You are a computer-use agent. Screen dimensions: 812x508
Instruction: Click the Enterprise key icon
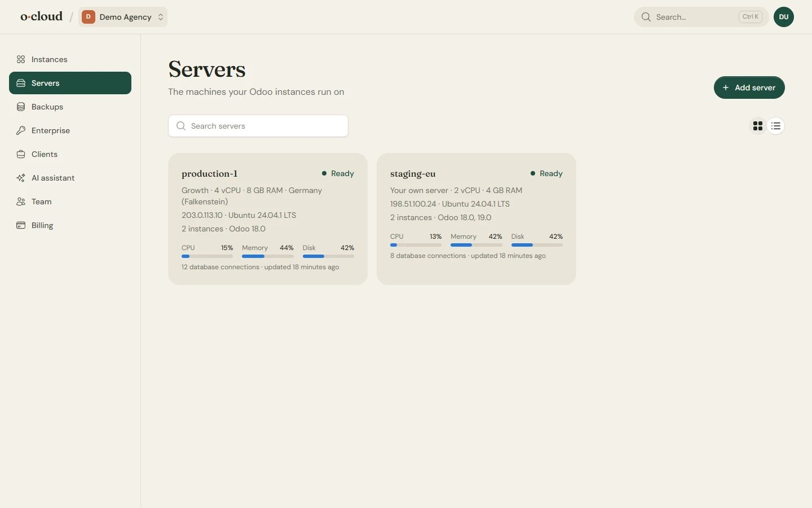pos(21,130)
